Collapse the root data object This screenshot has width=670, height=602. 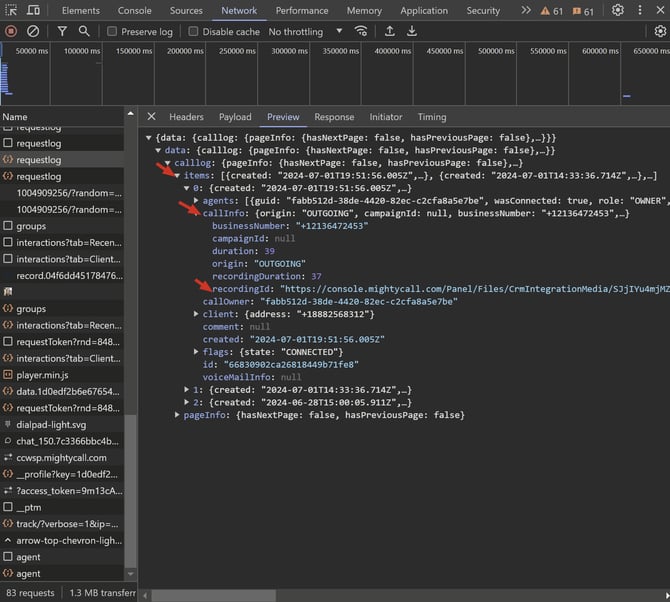point(149,138)
